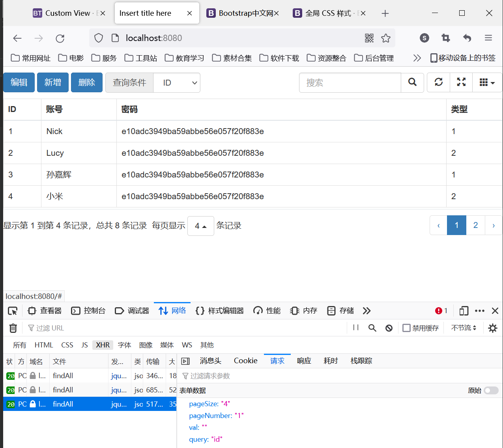Switch to the 调试器 debugger tab
This screenshot has height=448, width=503.
click(x=132, y=311)
